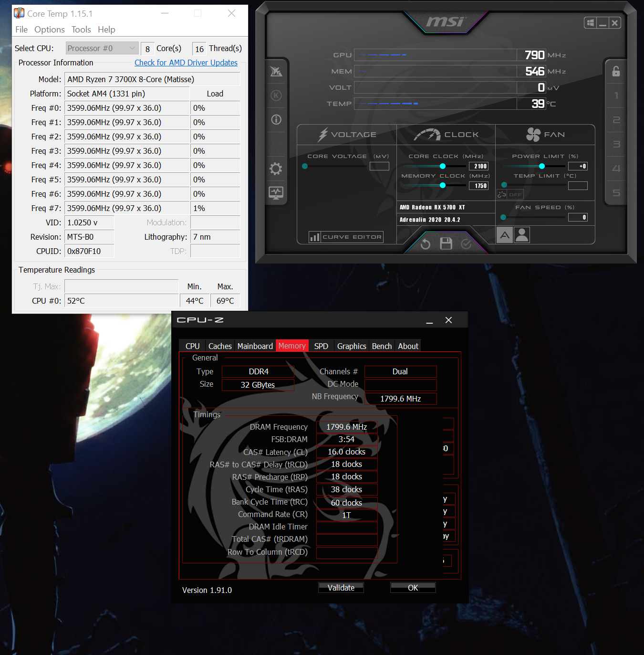Select Afterburner profile slot 2
Image resolution: width=644 pixels, height=655 pixels.
tap(616, 120)
